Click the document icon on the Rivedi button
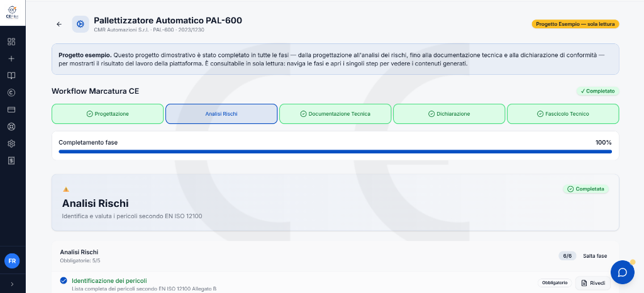 point(584,283)
